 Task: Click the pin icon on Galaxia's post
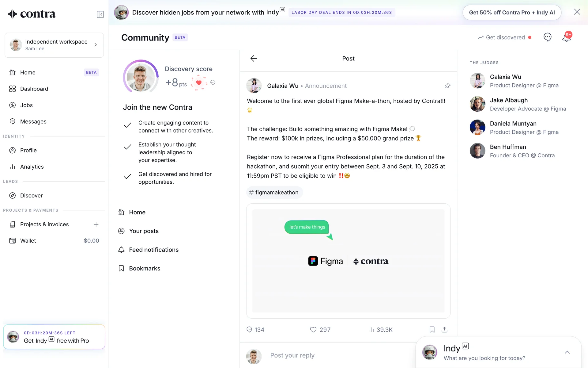[x=447, y=86]
